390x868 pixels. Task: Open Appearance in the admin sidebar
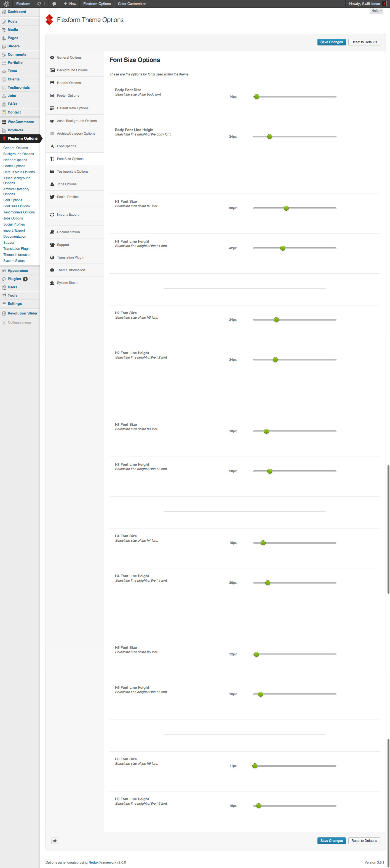18,271
